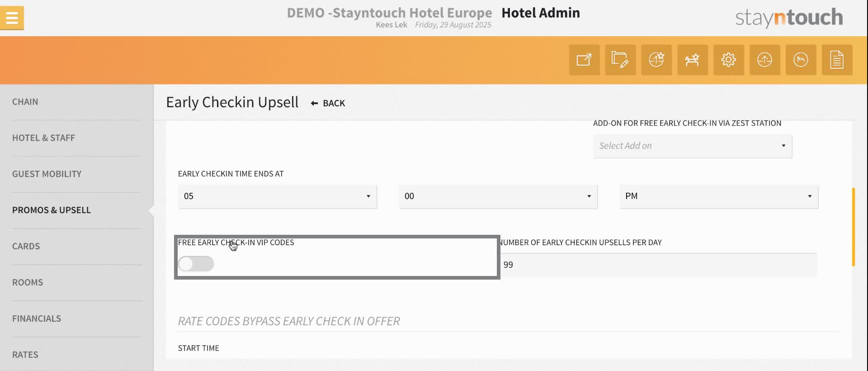
Task: Click the Kees Lek user name
Action: tap(392, 25)
